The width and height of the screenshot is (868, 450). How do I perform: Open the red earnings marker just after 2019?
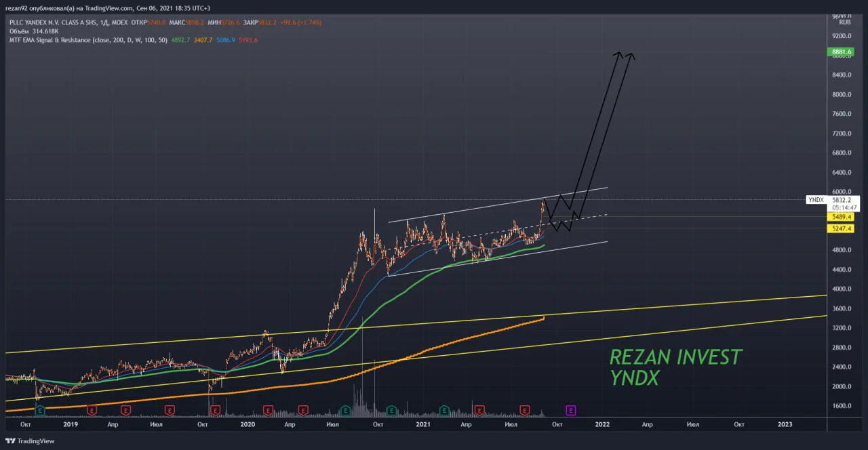coord(92,410)
